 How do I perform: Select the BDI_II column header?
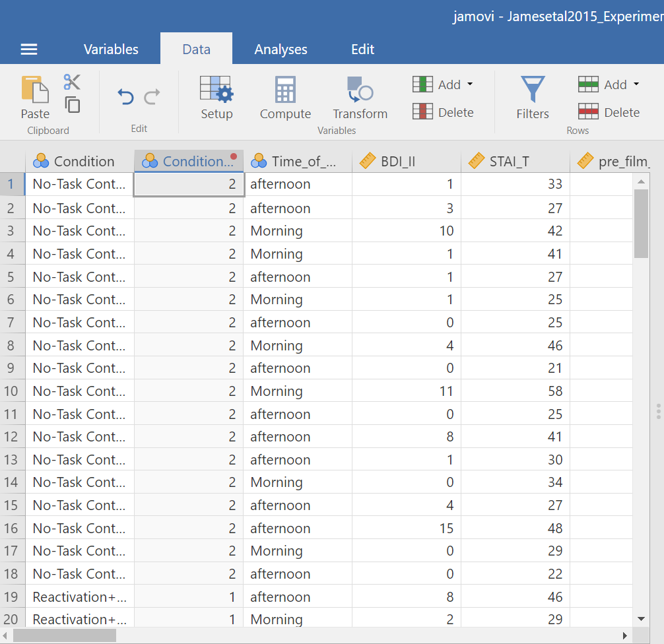click(x=407, y=161)
